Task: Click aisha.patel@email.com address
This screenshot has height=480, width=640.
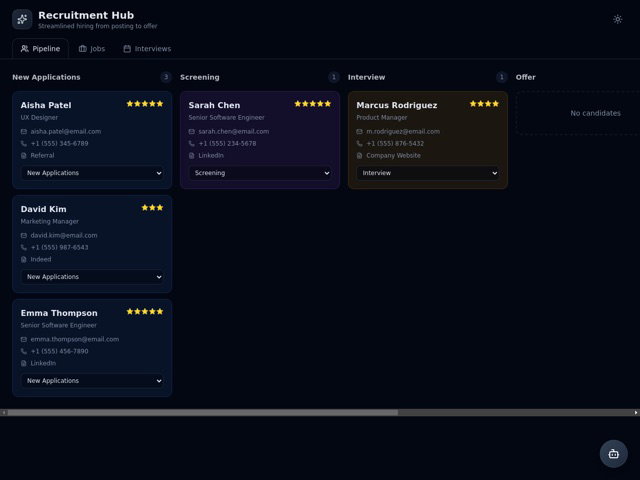Action: (x=66, y=131)
